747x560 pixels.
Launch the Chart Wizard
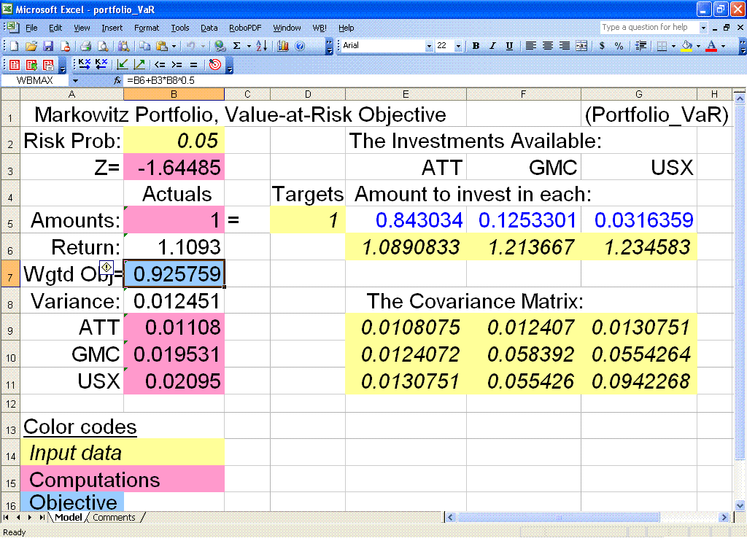[x=283, y=46]
